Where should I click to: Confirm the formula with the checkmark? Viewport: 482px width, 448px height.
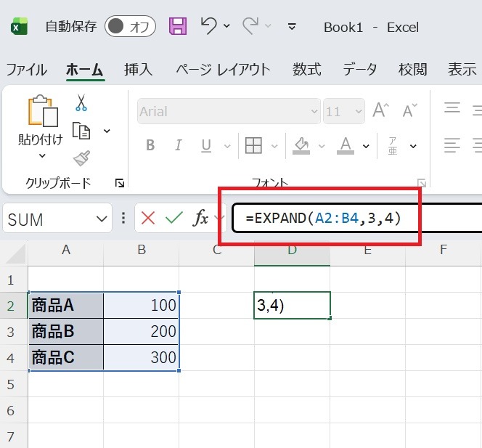pyautogui.click(x=174, y=218)
